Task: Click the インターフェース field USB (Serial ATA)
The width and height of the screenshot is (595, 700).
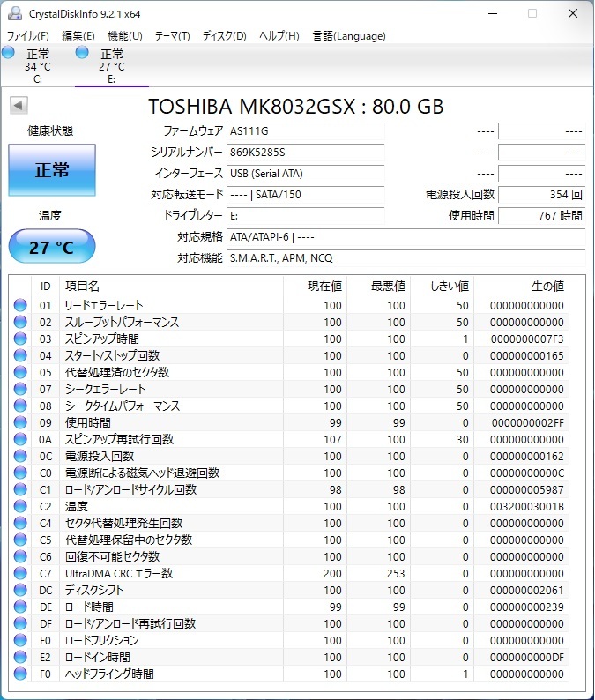Action: pos(305,173)
